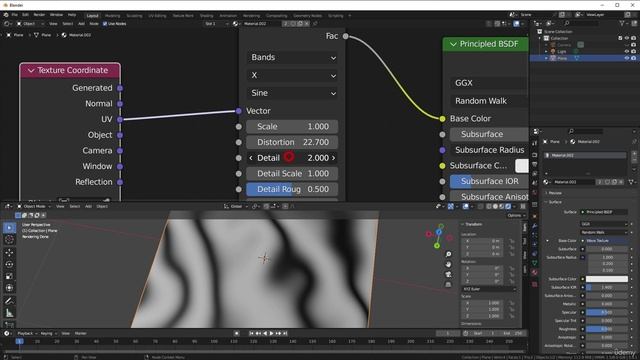Select the Select Box tool in viewport
Screen dimensions: 640x360
pos(9,228)
